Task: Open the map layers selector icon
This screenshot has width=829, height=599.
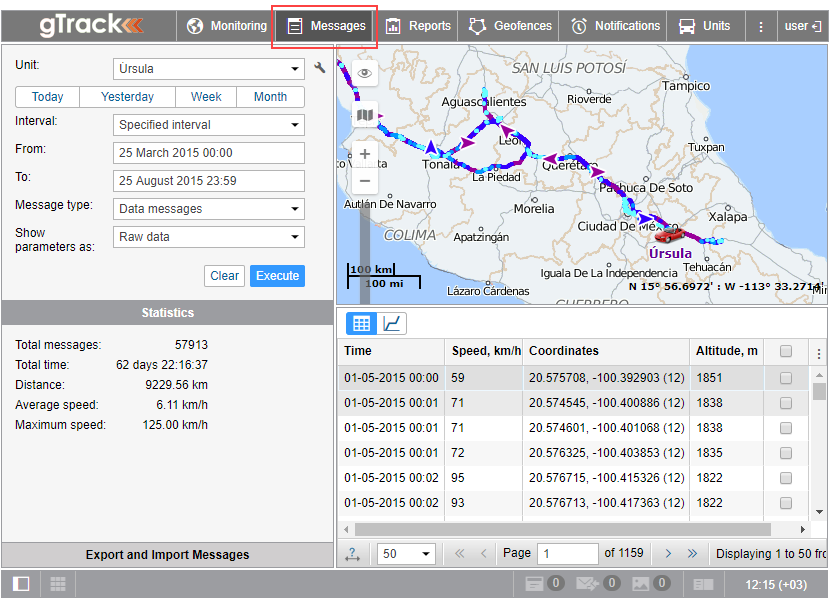Action: (x=365, y=116)
